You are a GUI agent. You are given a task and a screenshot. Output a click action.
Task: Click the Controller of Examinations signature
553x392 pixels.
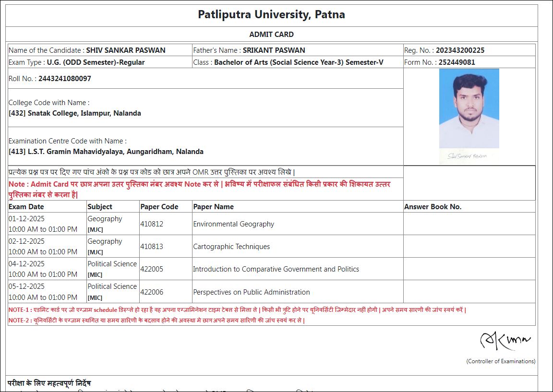tap(505, 341)
